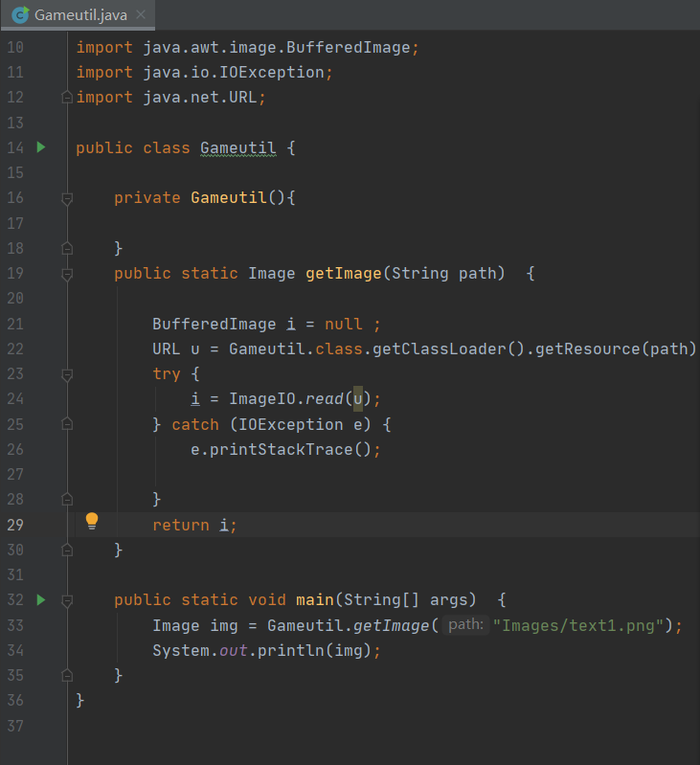
Task: Collapse the main method fold at line 32
Action: tap(67, 601)
